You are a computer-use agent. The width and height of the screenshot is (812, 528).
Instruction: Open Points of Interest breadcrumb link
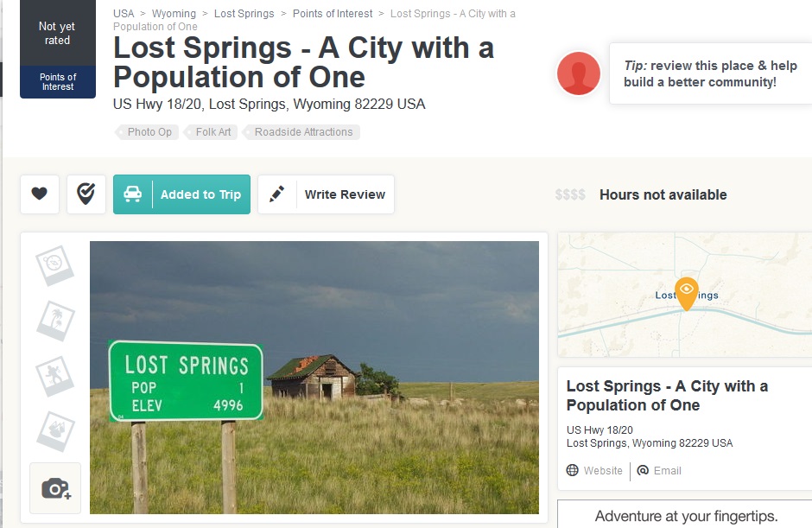pyautogui.click(x=333, y=14)
